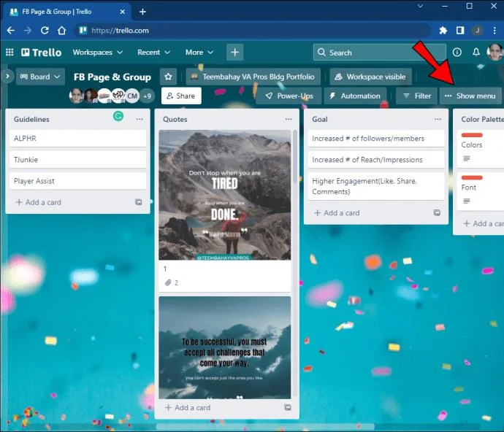Image resolution: width=504 pixels, height=432 pixels.
Task: Open the board Filter
Action: 416,96
